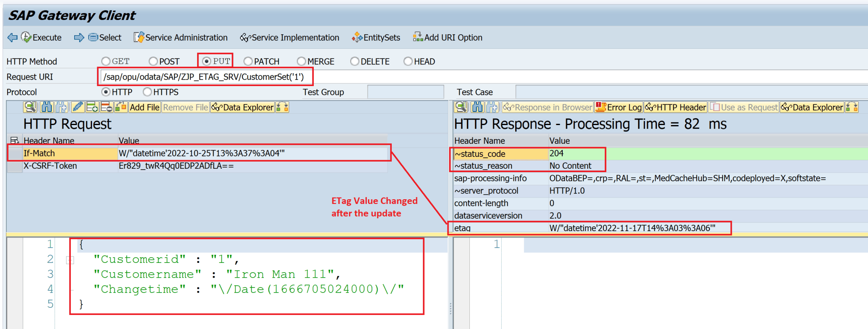Click the Test Case field
Viewport: 868px width, 329px height.
pyautogui.click(x=691, y=92)
